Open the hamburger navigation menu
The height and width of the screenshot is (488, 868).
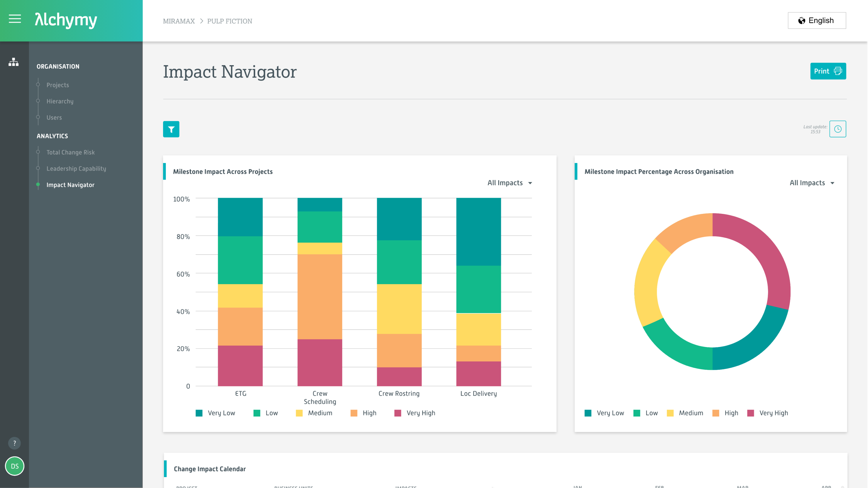(14, 19)
